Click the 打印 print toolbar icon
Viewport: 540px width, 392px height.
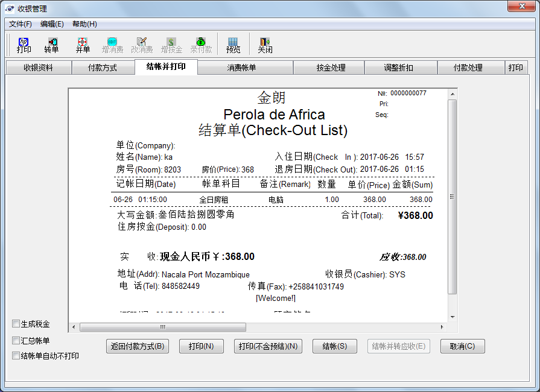tap(24, 45)
